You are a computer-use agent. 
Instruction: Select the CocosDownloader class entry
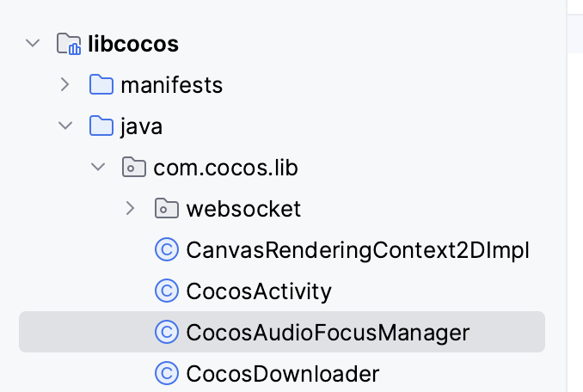[x=283, y=374]
